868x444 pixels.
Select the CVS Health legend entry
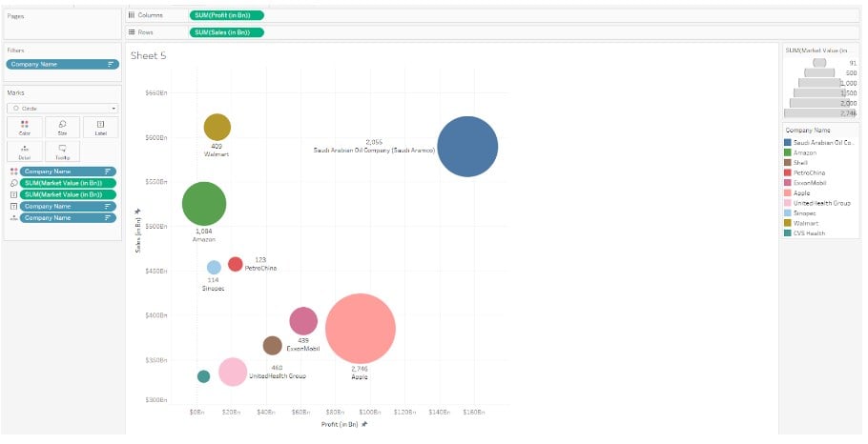[x=804, y=233]
